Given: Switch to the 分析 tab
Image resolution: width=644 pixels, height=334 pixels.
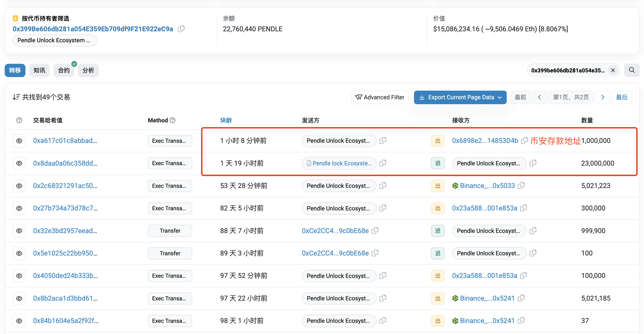Looking at the screenshot, I should tap(88, 70).
